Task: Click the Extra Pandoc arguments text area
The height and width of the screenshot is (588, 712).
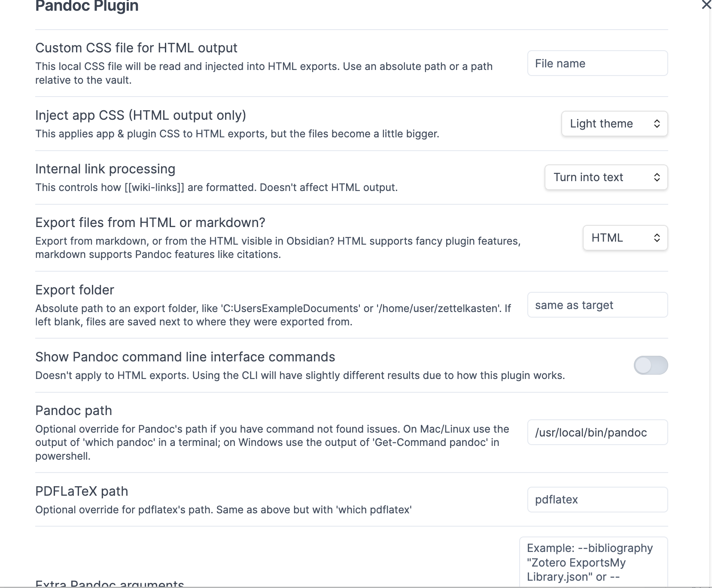Action: (x=593, y=562)
